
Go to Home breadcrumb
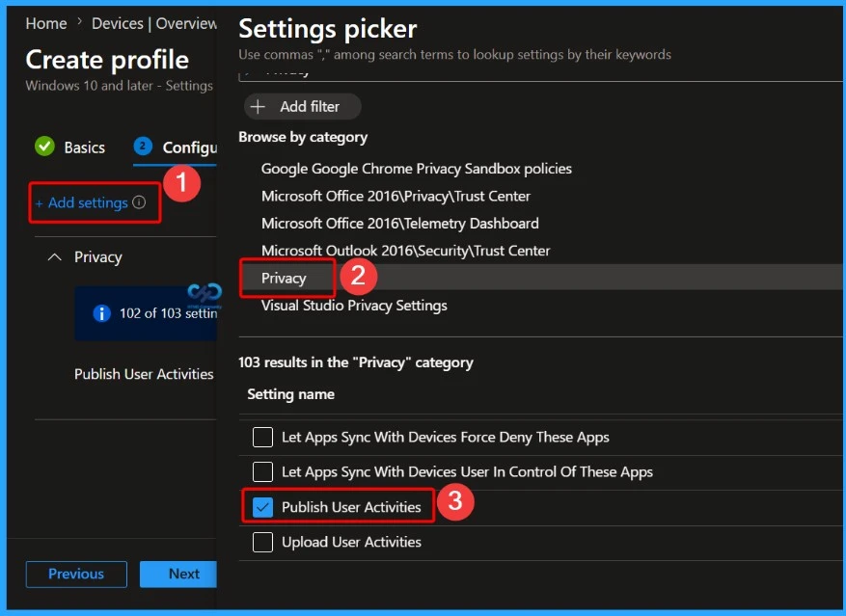(x=46, y=24)
